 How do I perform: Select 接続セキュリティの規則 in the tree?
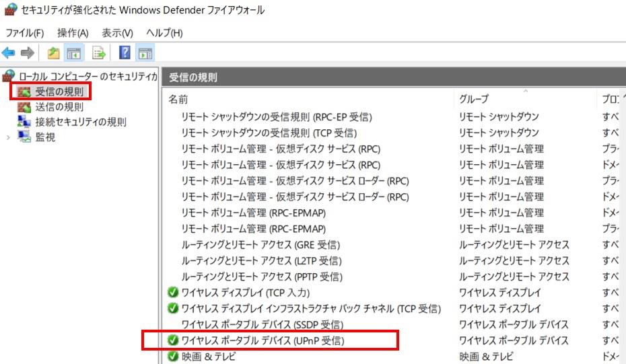coord(81,122)
